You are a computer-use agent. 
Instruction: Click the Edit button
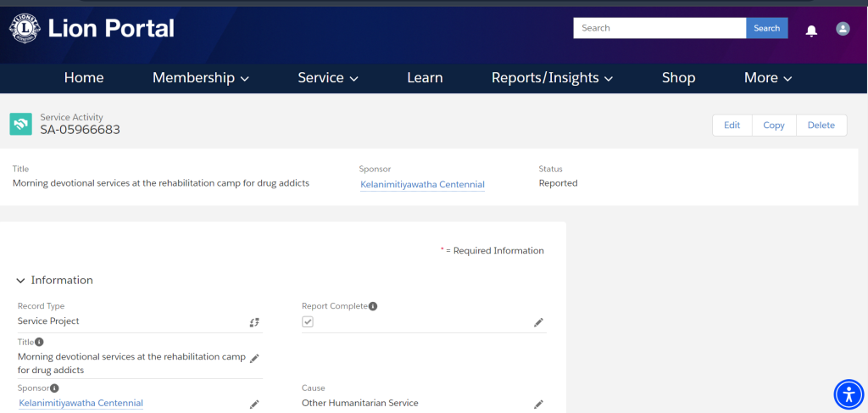tap(732, 126)
